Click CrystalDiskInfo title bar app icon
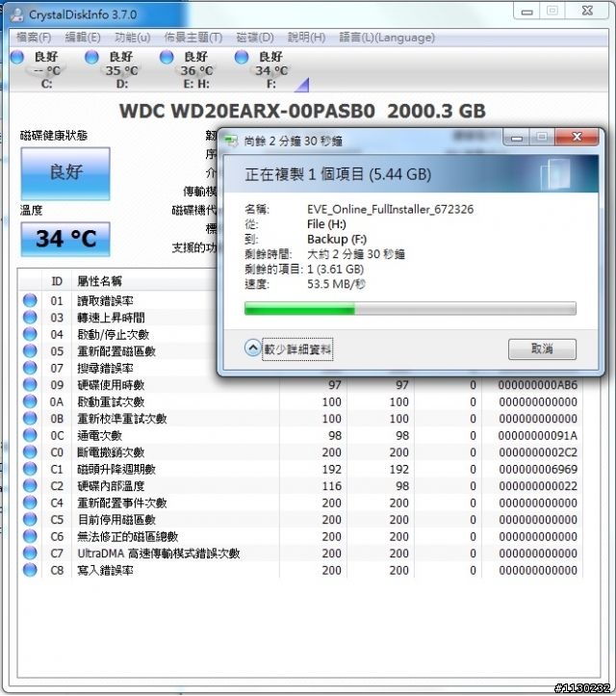This screenshot has height=696, width=616. pyautogui.click(x=17, y=14)
